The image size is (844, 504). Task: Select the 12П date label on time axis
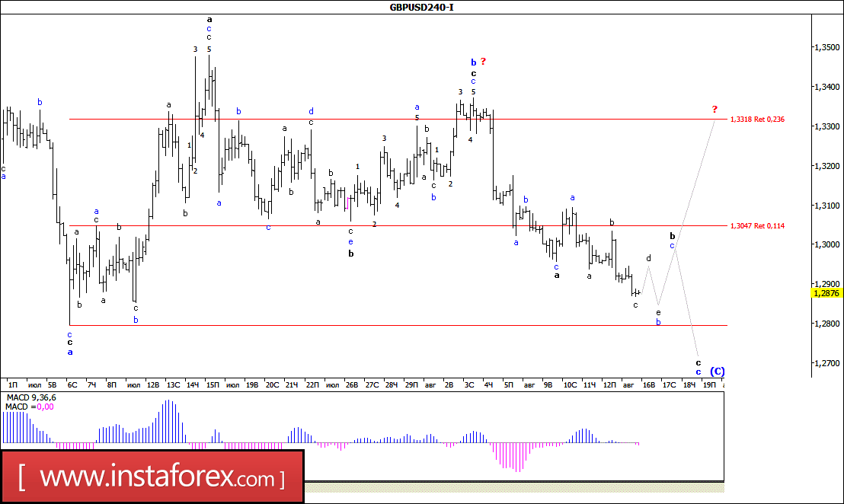pyautogui.click(x=610, y=385)
